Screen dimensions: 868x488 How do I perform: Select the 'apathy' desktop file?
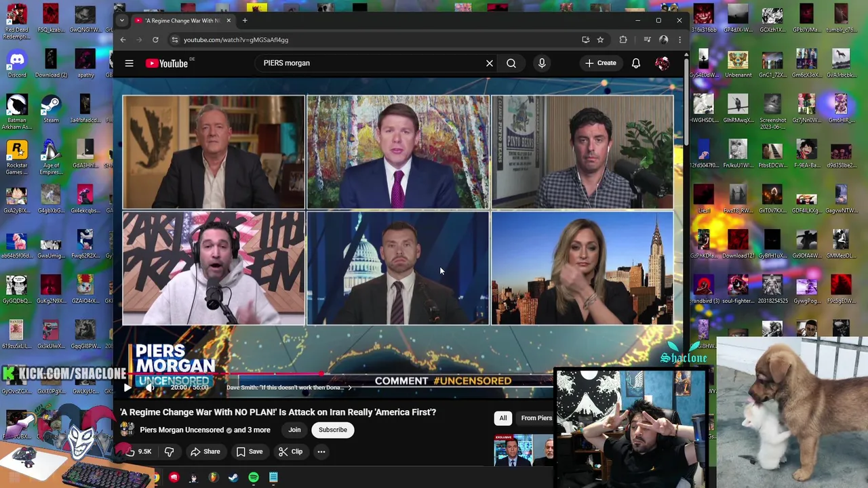[x=85, y=62]
